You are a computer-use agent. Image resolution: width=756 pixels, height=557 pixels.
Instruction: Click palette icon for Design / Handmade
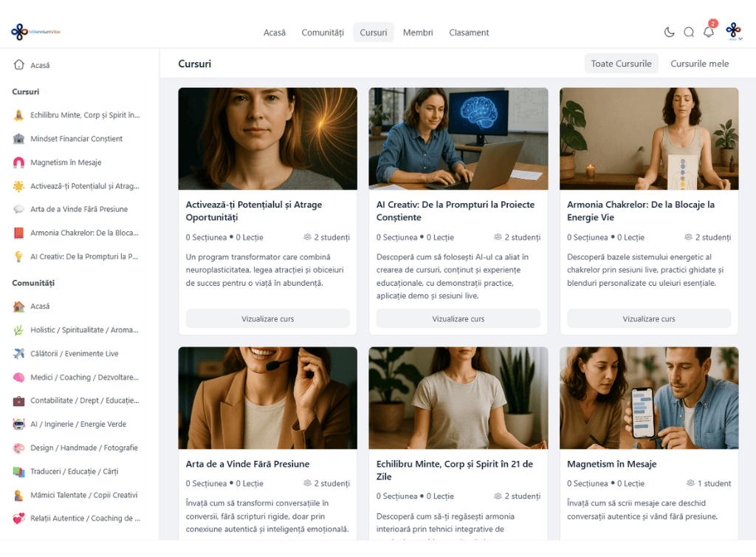point(18,448)
